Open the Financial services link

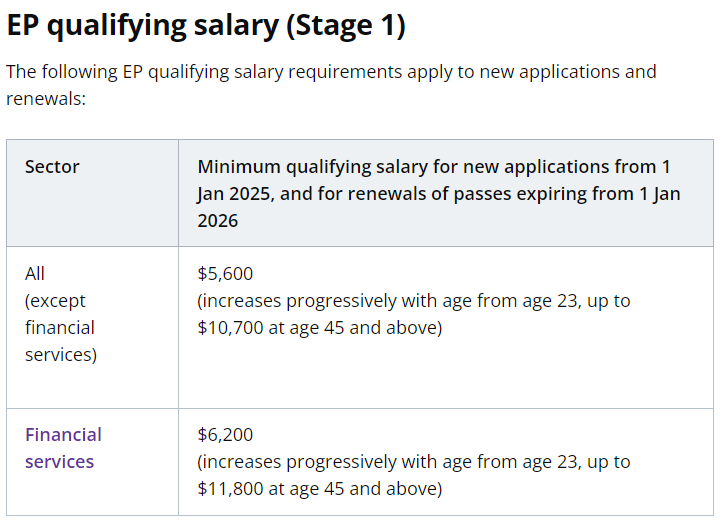tap(63, 448)
